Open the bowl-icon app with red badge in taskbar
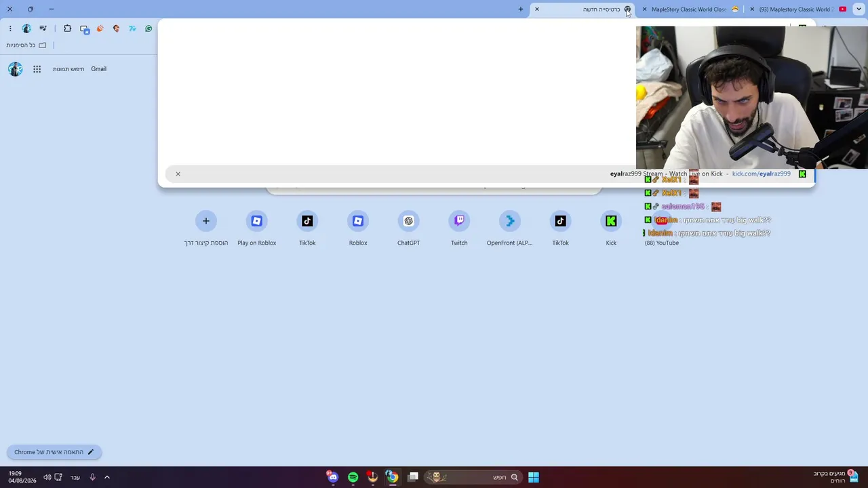The image size is (868, 488). pos(372,477)
